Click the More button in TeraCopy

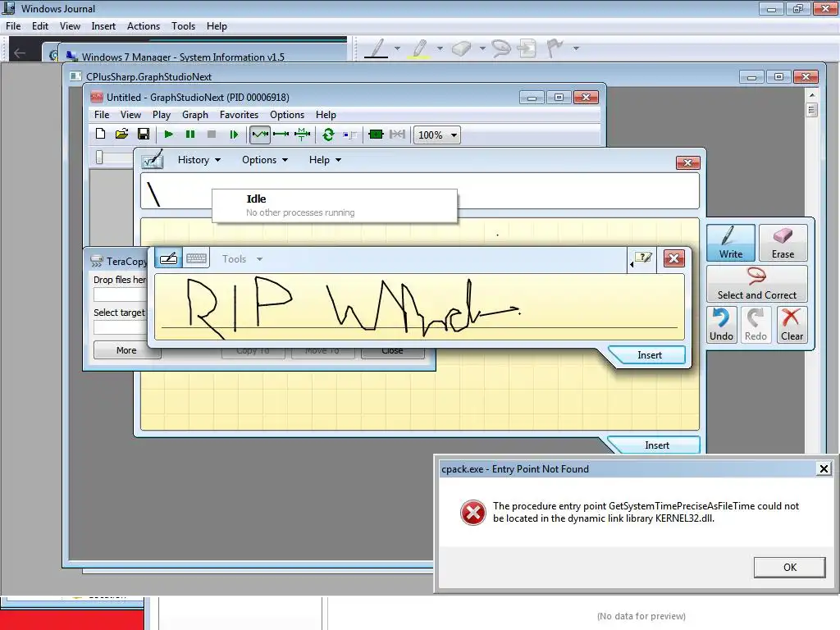(126, 349)
